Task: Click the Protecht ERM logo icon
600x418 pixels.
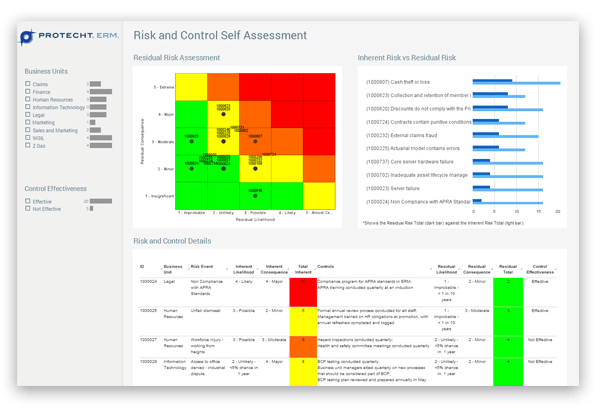Action: point(27,39)
